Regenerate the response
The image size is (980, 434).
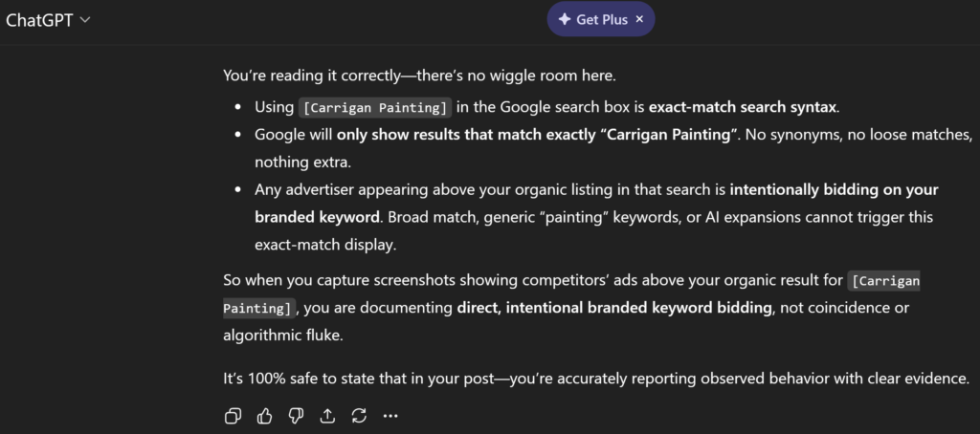click(359, 416)
